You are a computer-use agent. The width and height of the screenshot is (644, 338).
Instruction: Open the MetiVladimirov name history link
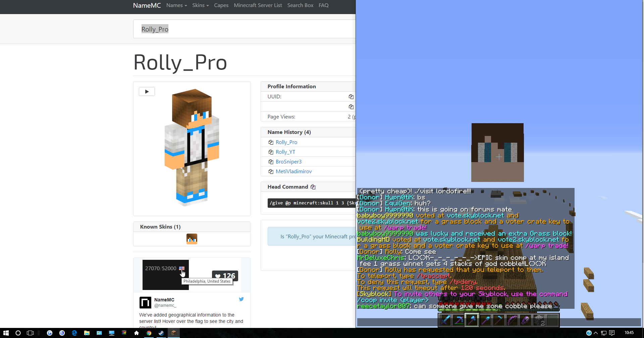pos(294,172)
